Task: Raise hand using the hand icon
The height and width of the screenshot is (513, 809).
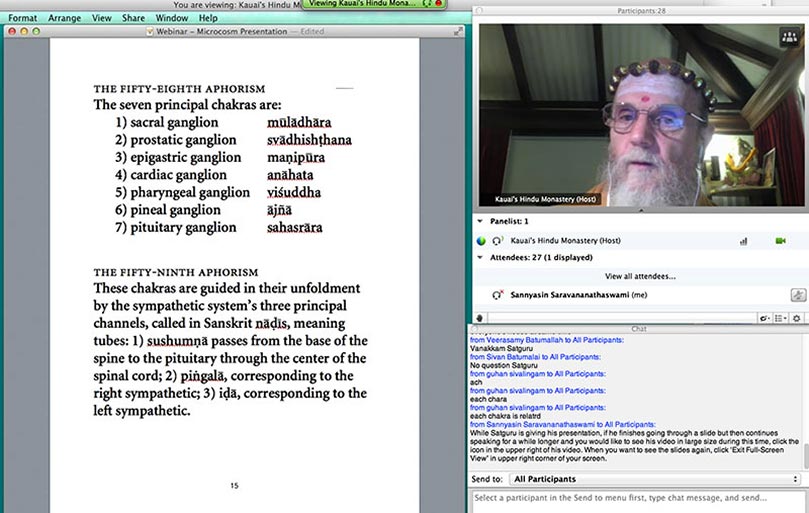Action: pyautogui.click(x=481, y=318)
